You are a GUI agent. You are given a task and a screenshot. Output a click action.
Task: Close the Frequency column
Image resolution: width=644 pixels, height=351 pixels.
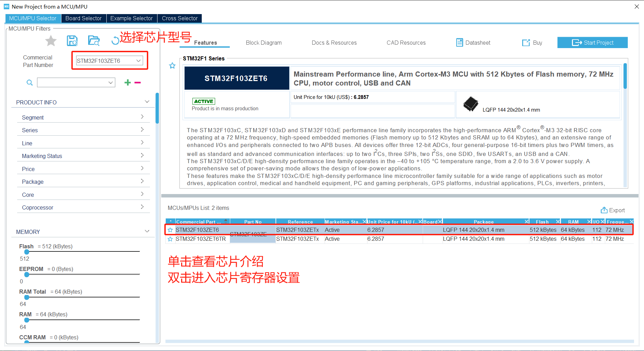point(631,222)
